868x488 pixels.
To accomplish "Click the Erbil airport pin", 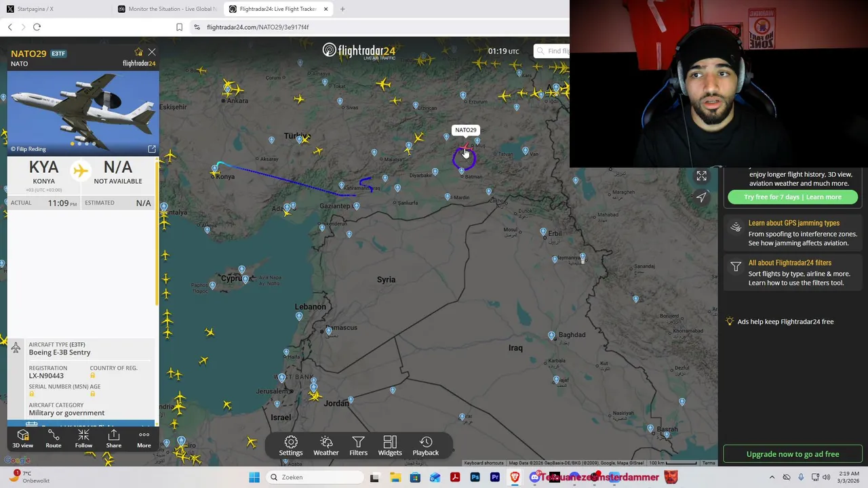I will [x=543, y=232].
